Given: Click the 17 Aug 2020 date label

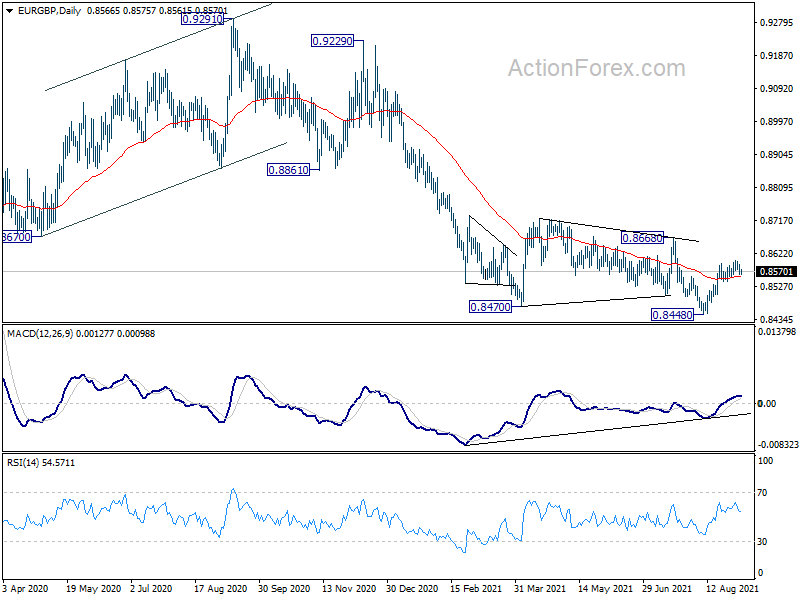Looking at the screenshot, I should (x=220, y=588).
